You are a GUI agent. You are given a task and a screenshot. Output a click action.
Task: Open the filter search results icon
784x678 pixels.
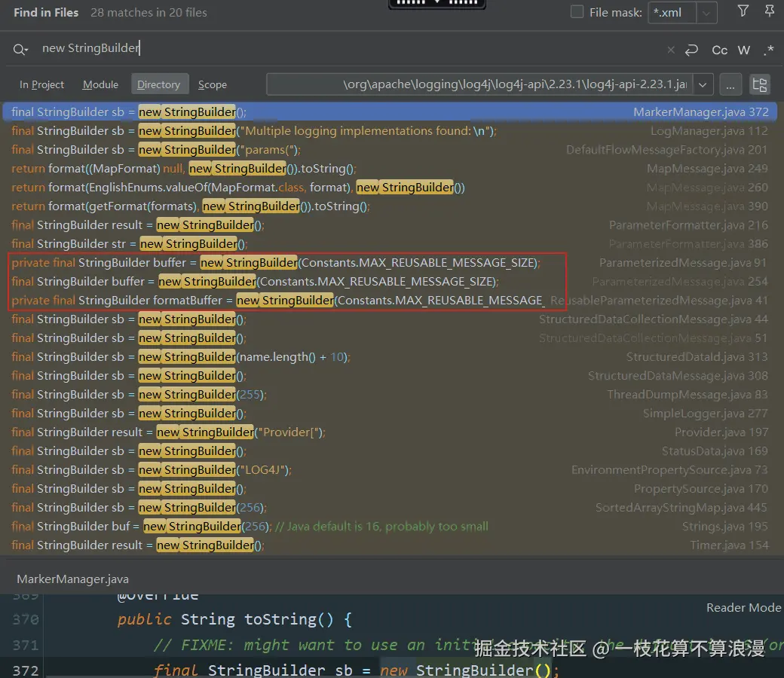tap(743, 11)
